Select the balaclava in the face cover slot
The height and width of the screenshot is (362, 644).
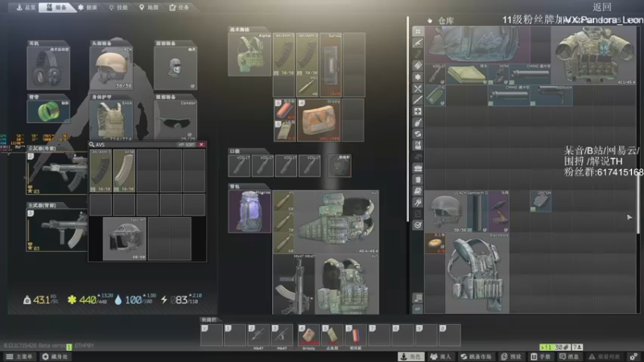tap(175, 68)
